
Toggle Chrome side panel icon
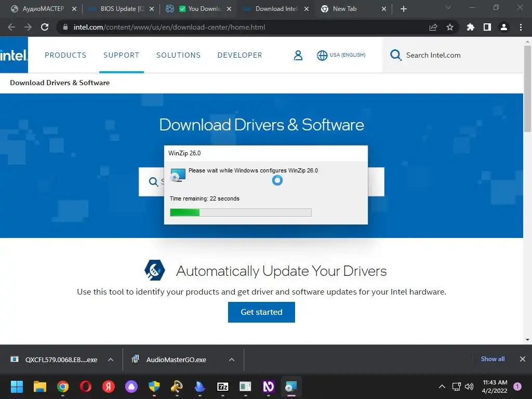[487, 27]
